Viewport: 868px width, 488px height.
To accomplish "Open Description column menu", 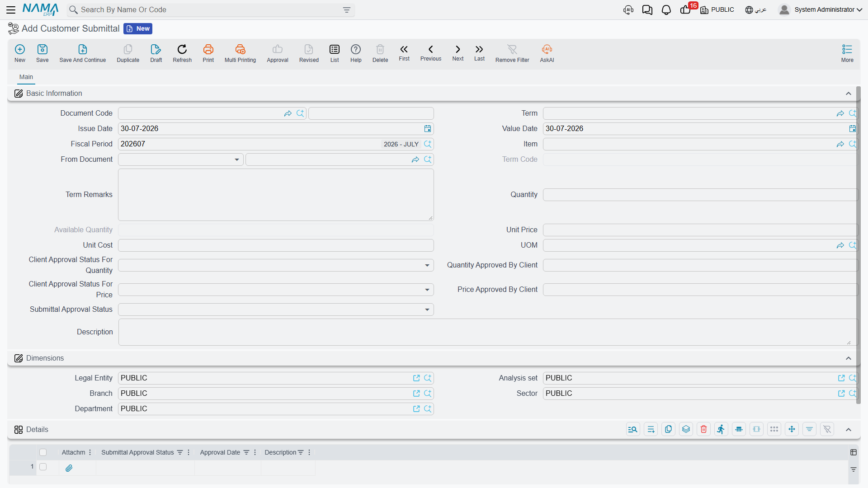I will pyautogui.click(x=309, y=452).
